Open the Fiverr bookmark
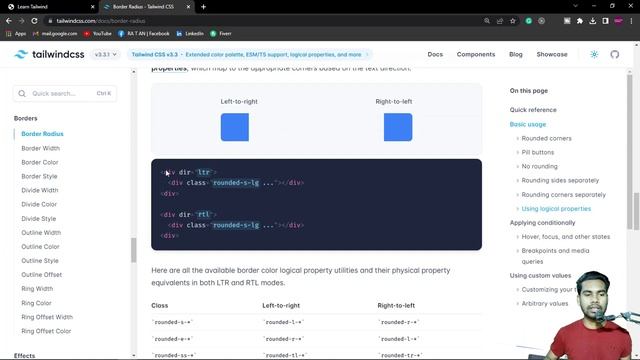This screenshot has height=360, width=640. click(221, 33)
